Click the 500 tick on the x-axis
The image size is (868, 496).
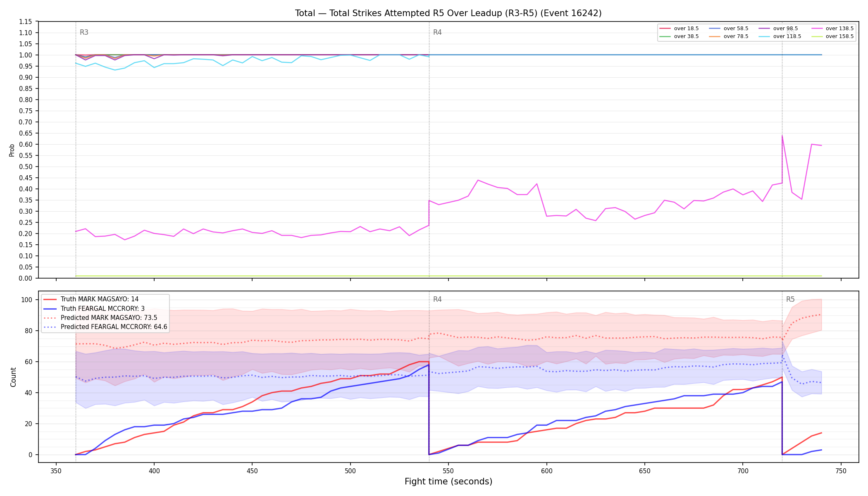click(x=351, y=471)
